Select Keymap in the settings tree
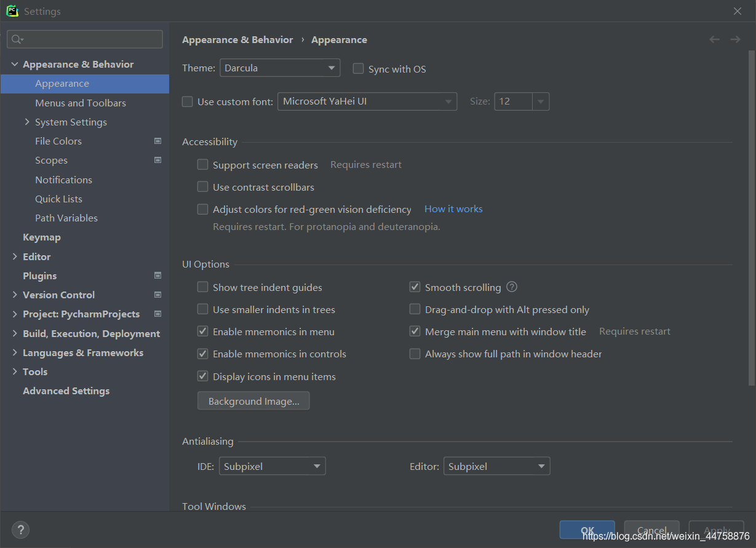The image size is (756, 548). point(42,237)
